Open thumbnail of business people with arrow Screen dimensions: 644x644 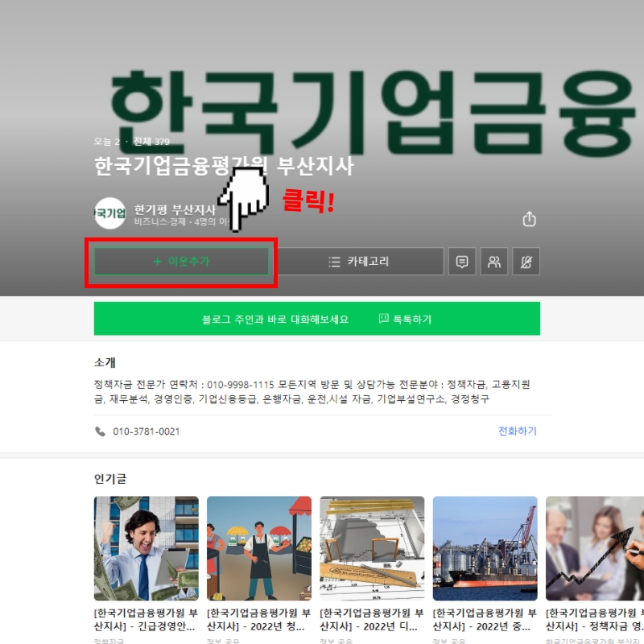[595, 548]
